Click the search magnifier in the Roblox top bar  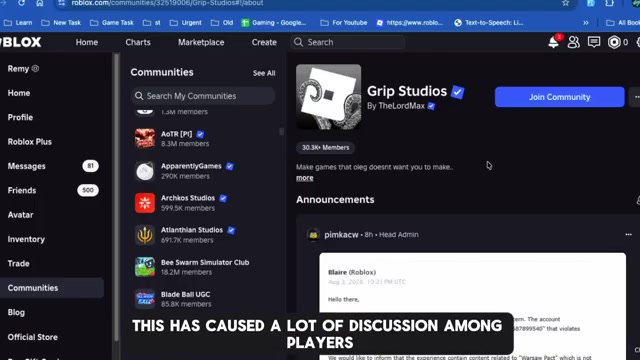coord(299,42)
